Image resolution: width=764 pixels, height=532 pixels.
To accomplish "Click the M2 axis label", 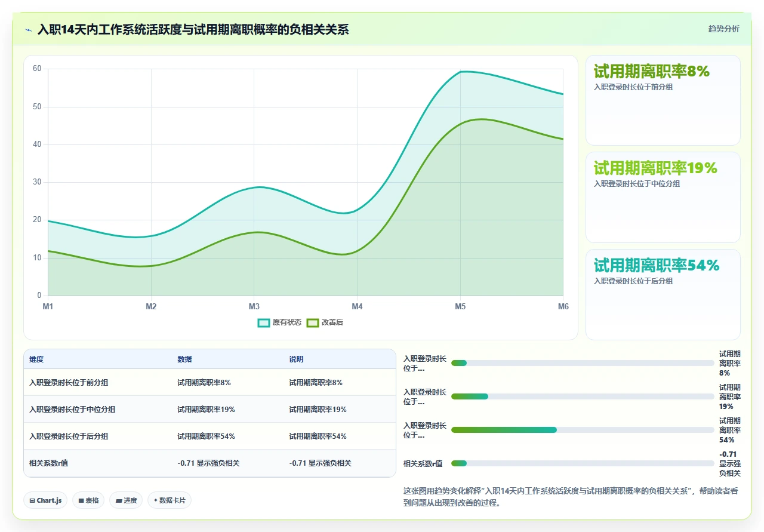I will tap(151, 306).
